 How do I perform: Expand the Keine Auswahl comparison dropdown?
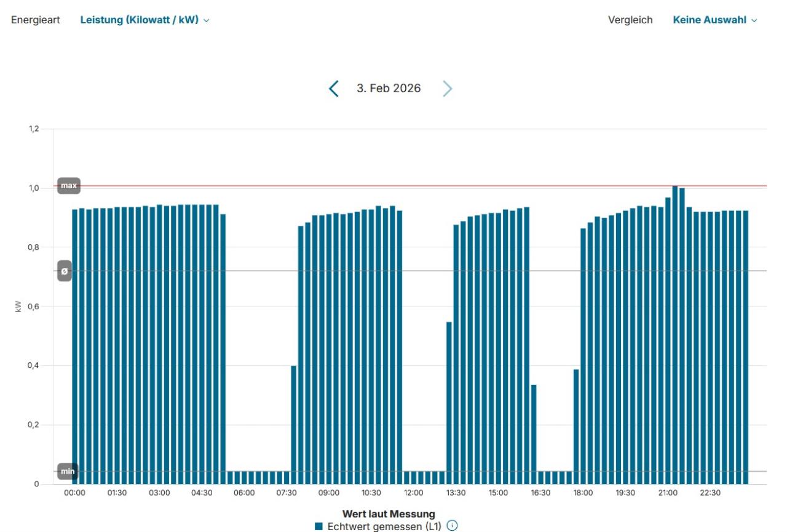pyautogui.click(x=714, y=20)
